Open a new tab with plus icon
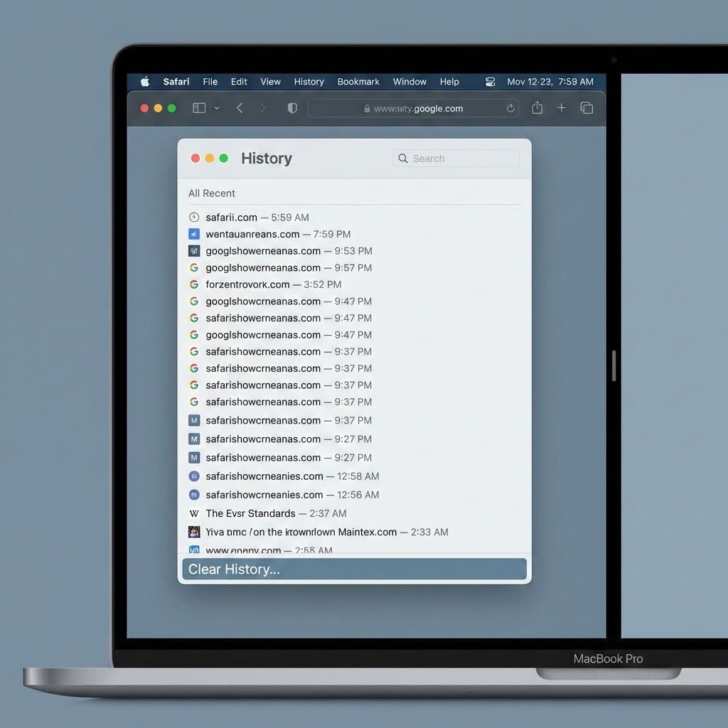728x728 pixels. click(562, 108)
